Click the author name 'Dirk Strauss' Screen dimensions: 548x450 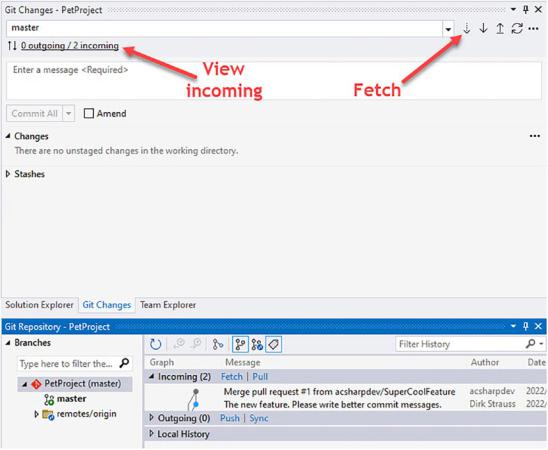(492, 404)
